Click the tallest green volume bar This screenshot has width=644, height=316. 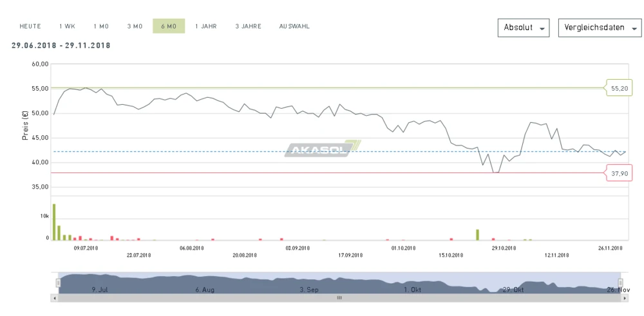pyautogui.click(x=54, y=221)
